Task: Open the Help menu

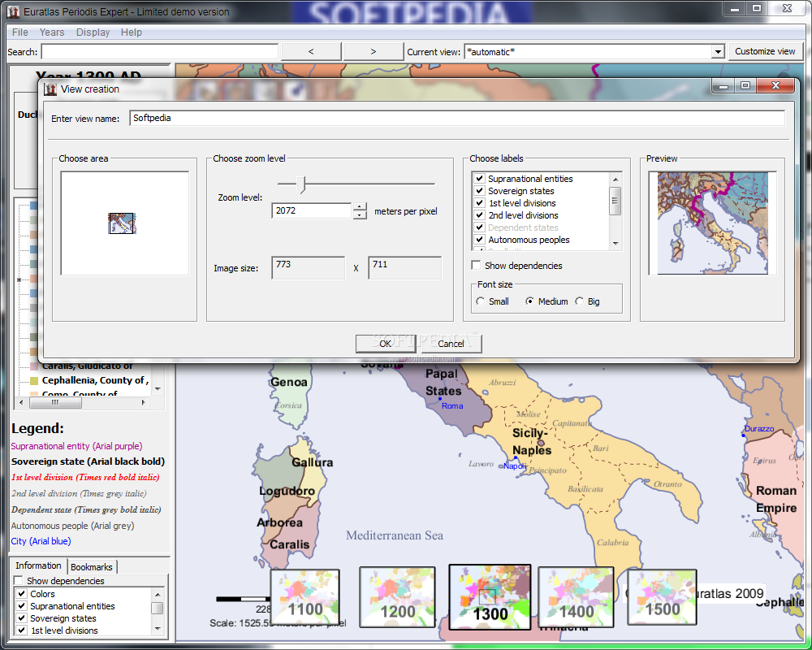Action: pos(131,32)
